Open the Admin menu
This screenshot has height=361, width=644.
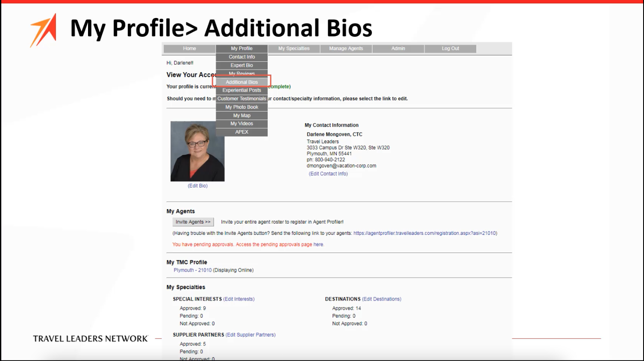[x=398, y=49]
